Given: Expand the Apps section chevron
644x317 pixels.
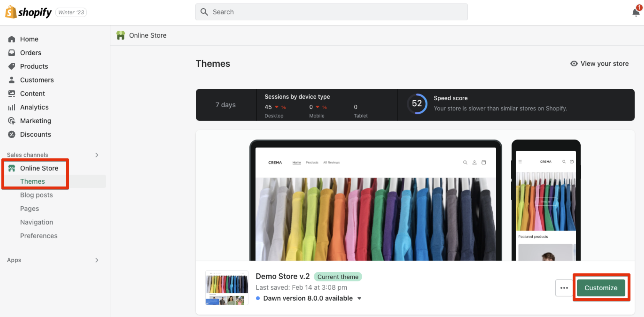Looking at the screenshot, I should pyautogui.click(x=97, y=260).
